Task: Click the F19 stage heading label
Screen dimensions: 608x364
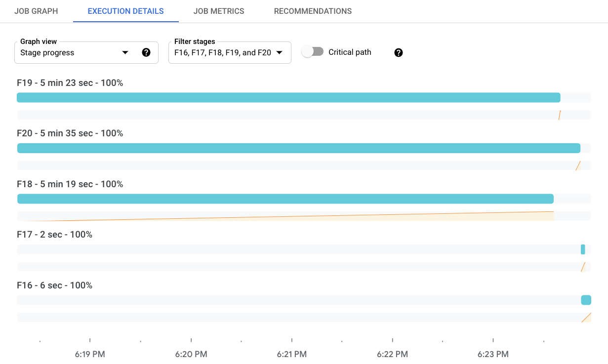Action: point(70,83)
